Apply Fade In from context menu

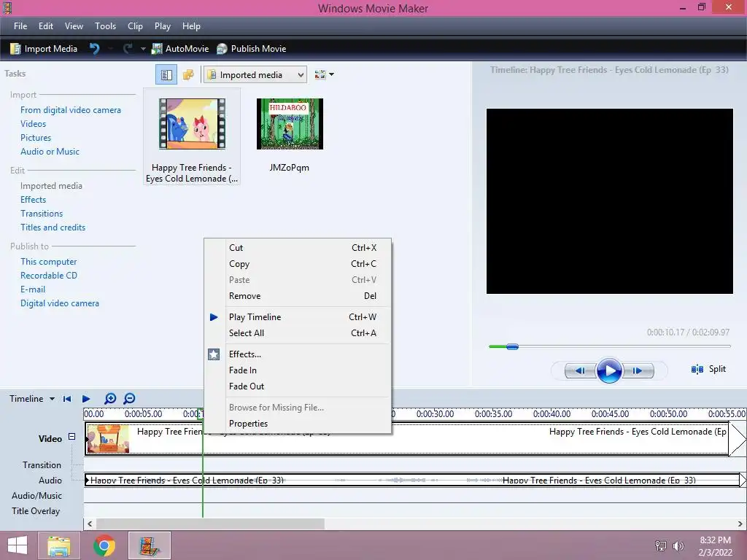pos(298,370)
